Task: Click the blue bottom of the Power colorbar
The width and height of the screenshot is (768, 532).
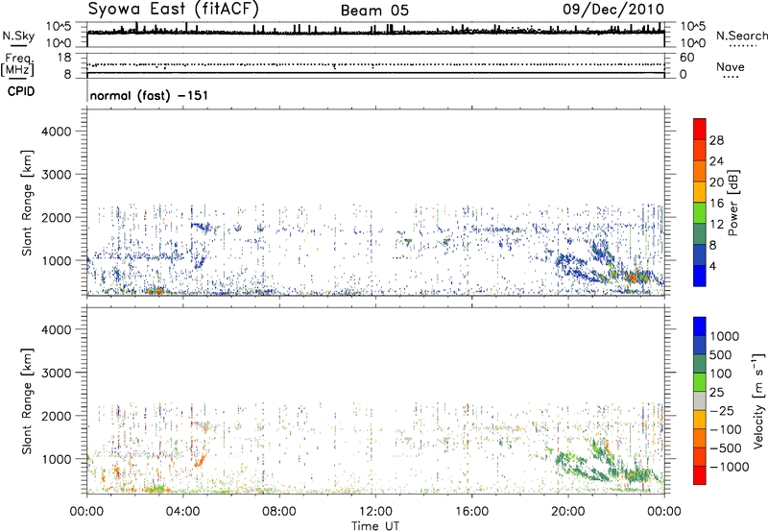Action: [700, 276]
